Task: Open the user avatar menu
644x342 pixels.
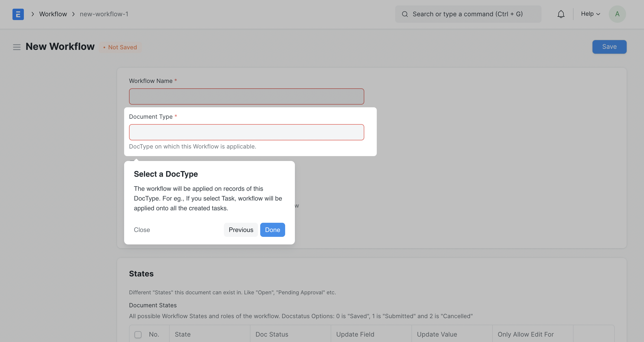Action: (x=617, y=14)
